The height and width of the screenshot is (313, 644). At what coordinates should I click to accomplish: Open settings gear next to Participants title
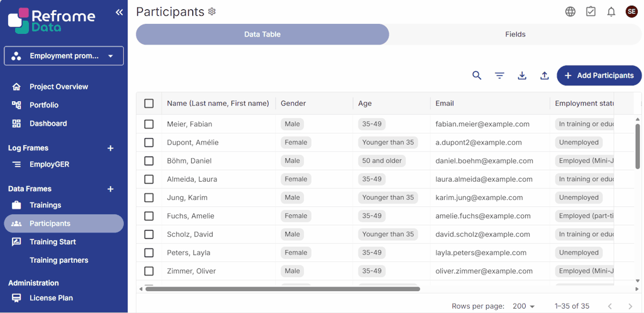212,11
